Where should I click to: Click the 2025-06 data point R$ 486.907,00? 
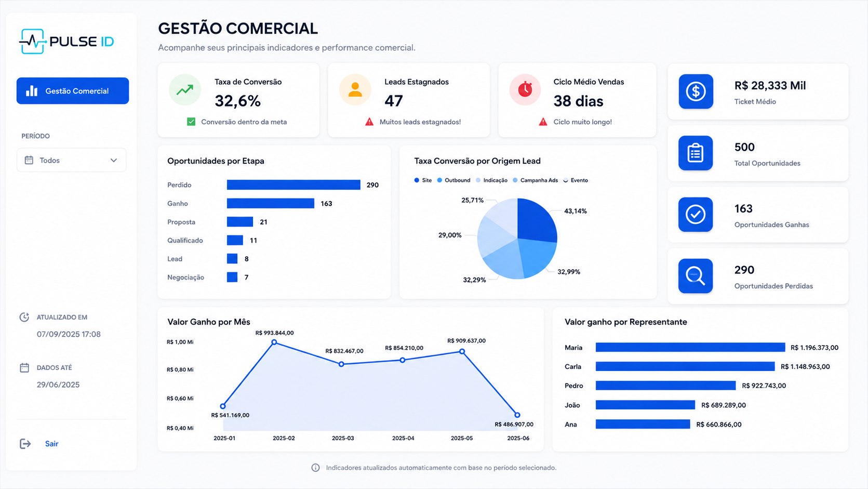[517, 415]
